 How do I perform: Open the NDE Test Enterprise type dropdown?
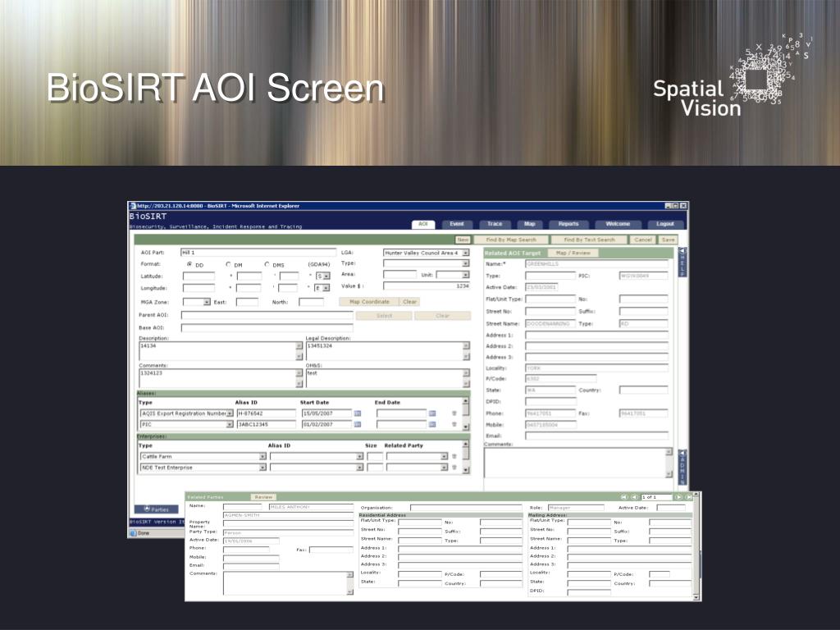pyautogui.click(x=262, y=468)
